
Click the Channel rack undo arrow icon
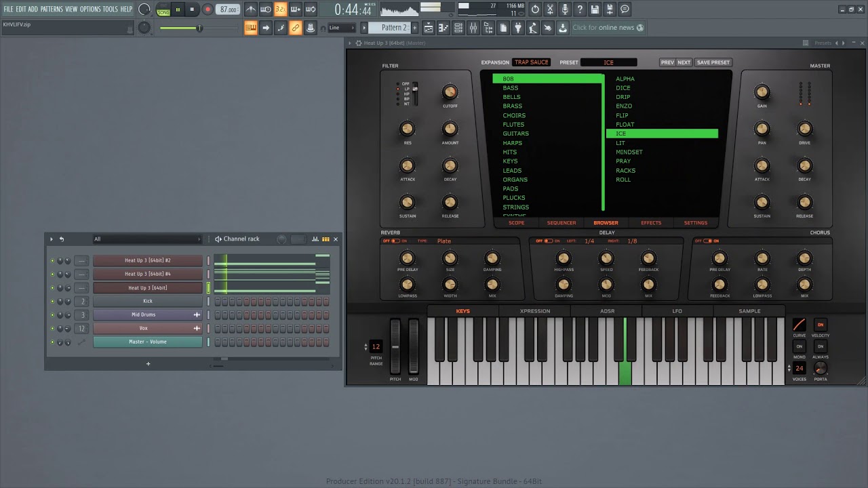point(62,239)
